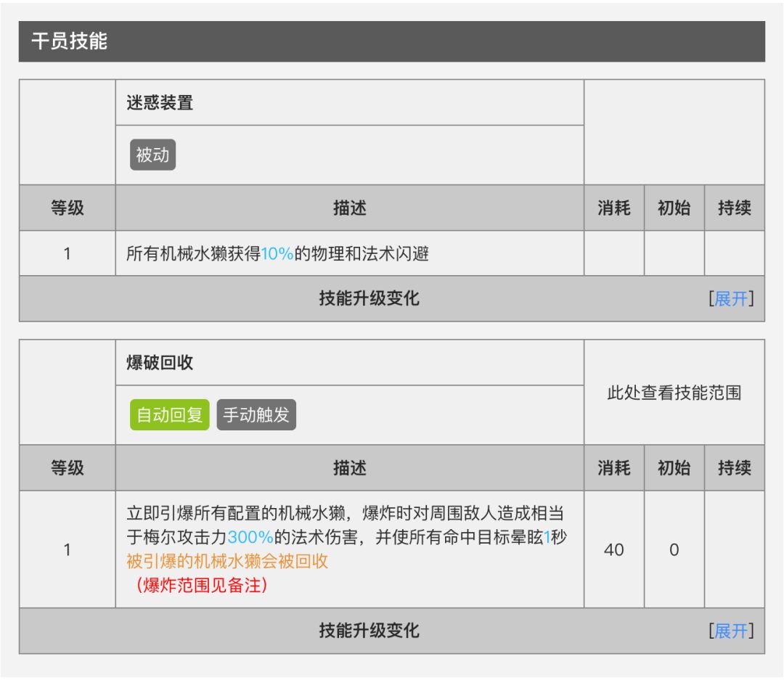Click 消耗 header in 迷惑装置 table

coord(614,208)
